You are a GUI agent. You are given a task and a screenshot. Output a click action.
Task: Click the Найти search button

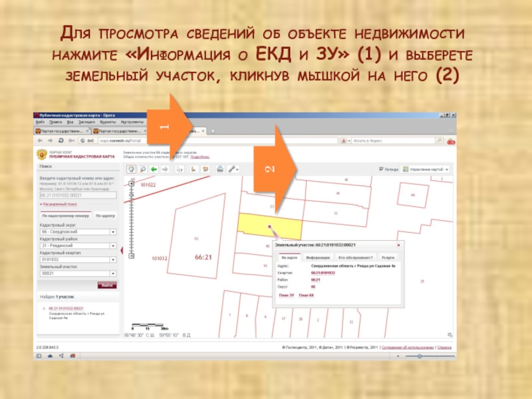[x=107, y=285]
